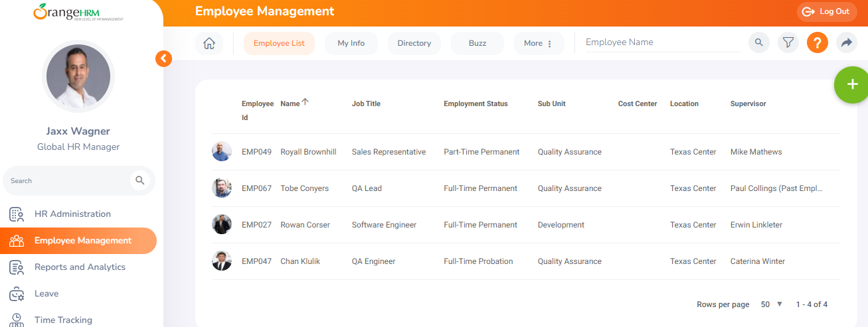Open the Buzz tab

(x=477, y=43)
